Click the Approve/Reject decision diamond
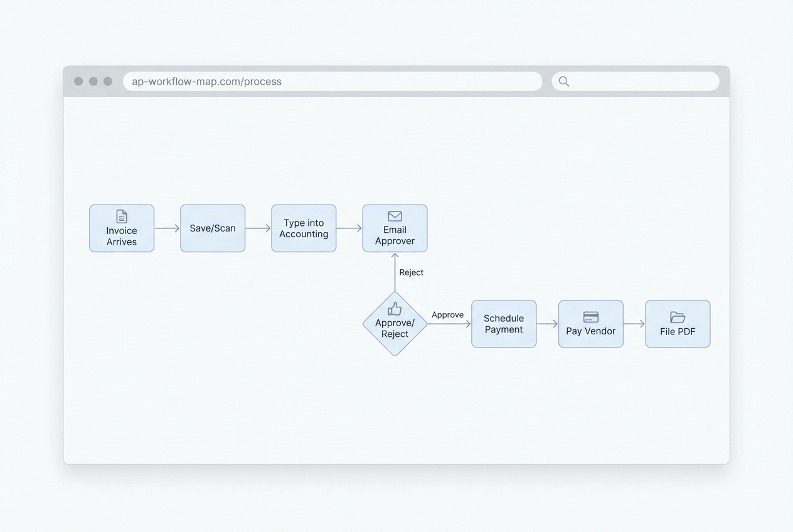Viewport: 793px width, 532px height. point(395,324)
